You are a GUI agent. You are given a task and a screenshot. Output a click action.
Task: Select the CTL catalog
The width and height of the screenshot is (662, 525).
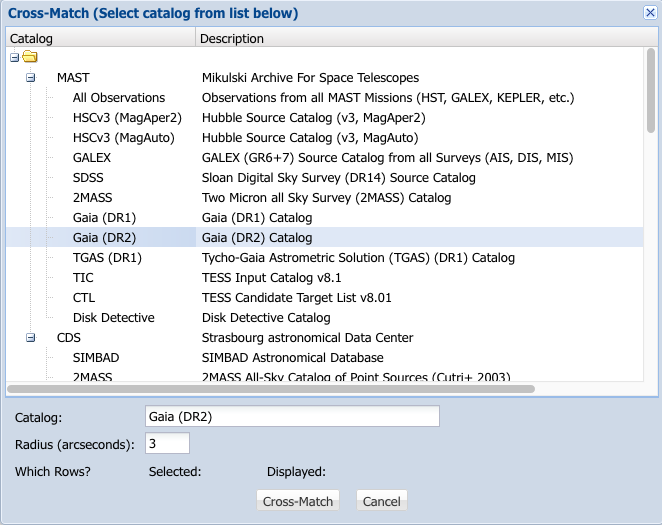tap(84, 298)
